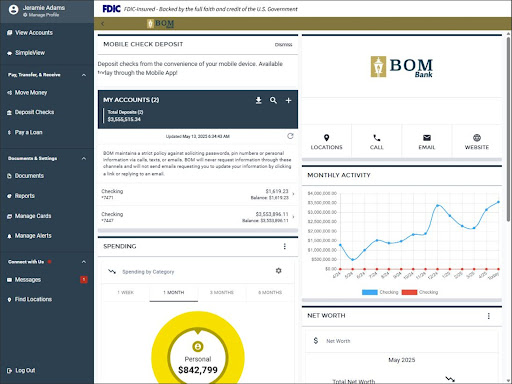This screenshot has height=384, width=512.
Task: Click chevron on the $3,553,896.11 account row
Action: pos(293,217)
